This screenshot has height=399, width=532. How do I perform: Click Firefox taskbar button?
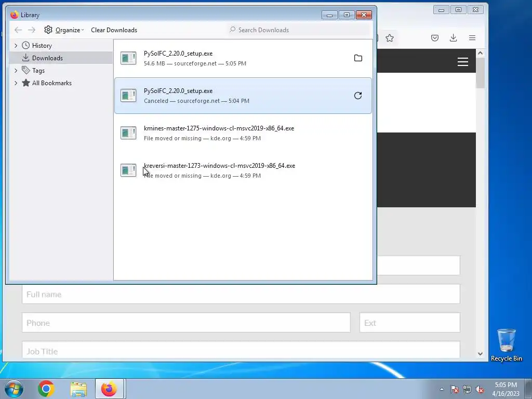tap(109, 389)
